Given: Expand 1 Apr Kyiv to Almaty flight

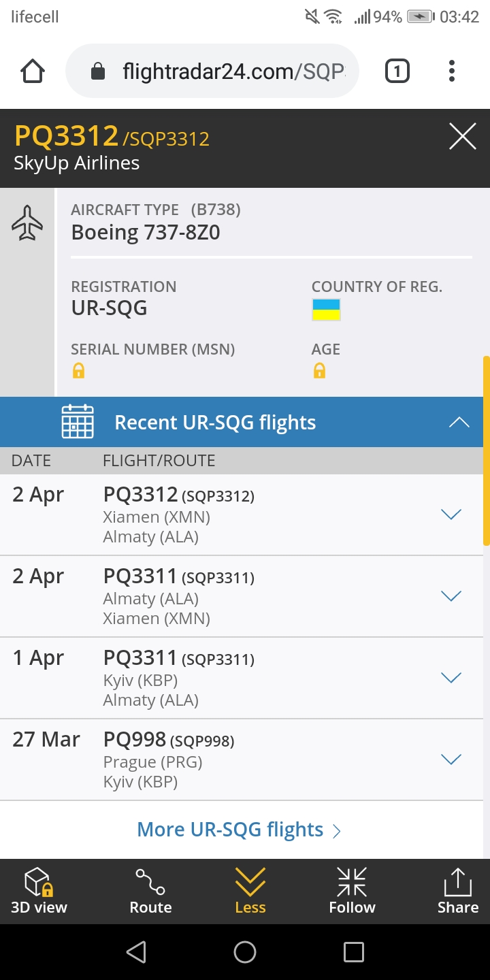Looking at the screenshot, I should (x=451, y=678).
